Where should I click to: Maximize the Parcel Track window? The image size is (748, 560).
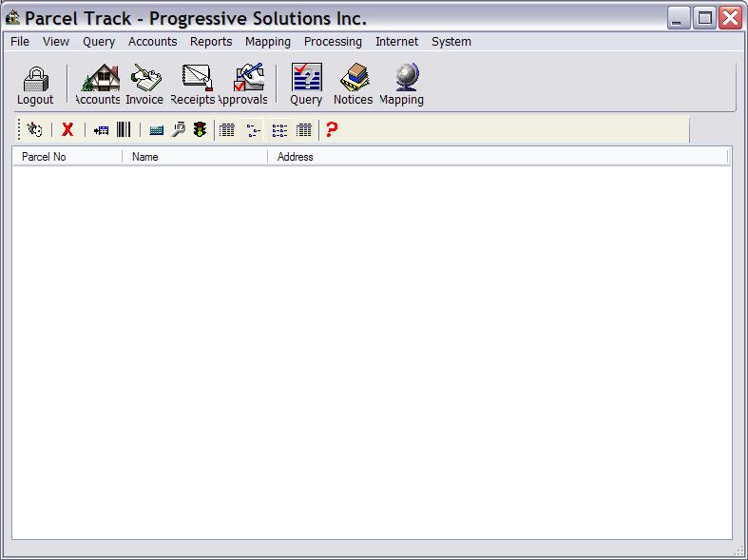tap(704, 18)
